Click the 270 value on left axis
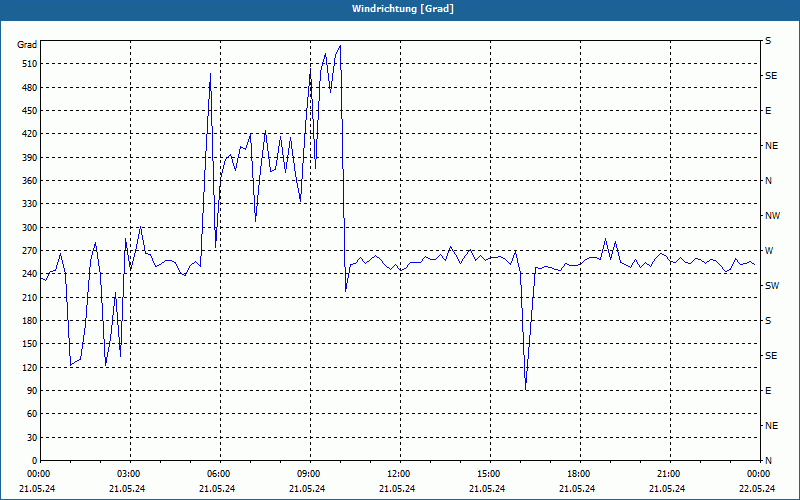 [x=29, y=251]
